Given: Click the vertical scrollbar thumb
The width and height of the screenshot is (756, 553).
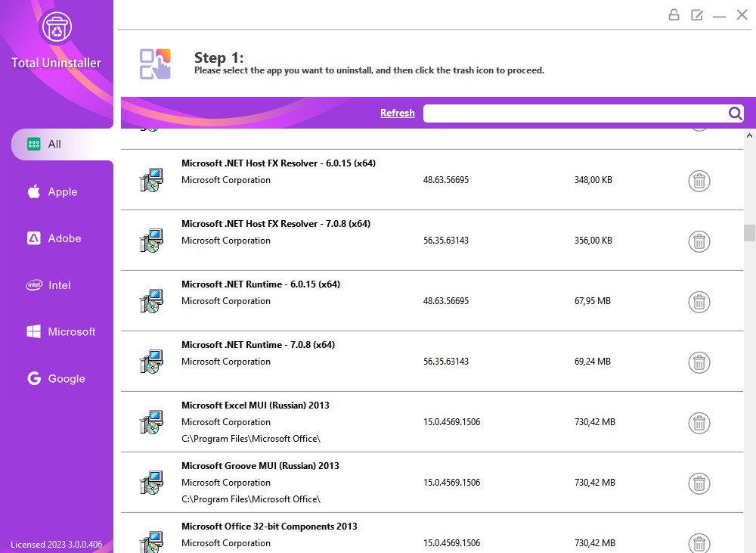Looking at the screenshot, I should click(x=749, y=233).
